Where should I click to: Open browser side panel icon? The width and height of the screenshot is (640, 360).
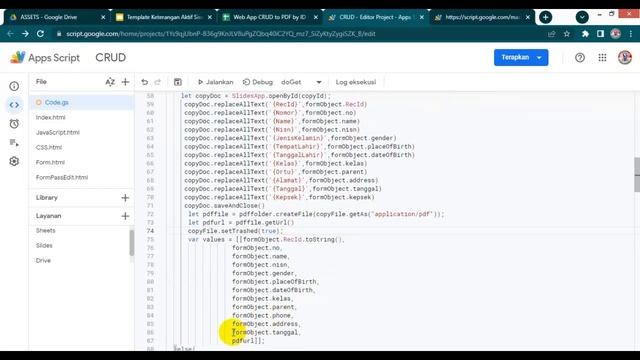(x=600, y=34)
